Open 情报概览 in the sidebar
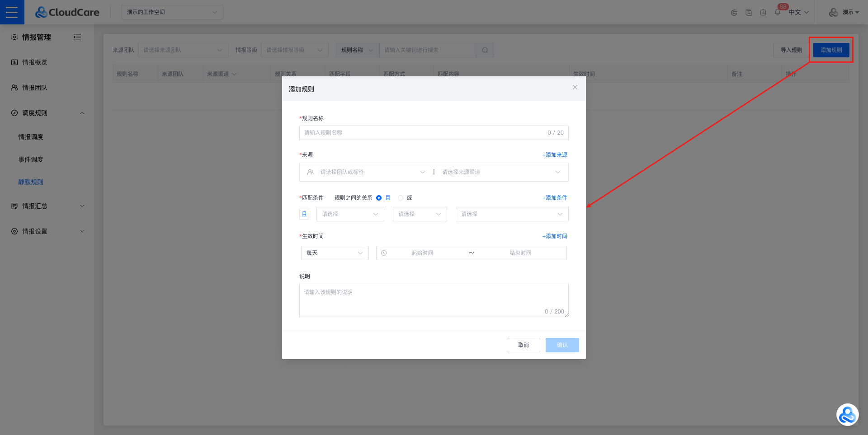 pos(35,62)
